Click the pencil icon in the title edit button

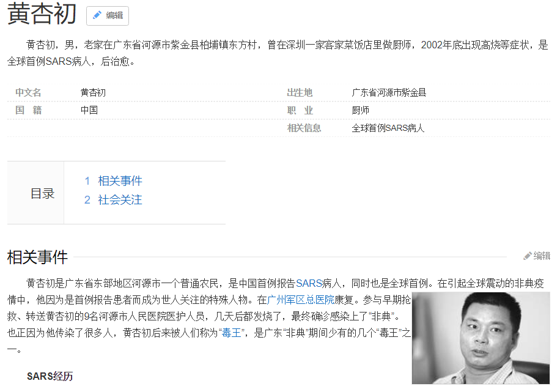tap(97, 15)
